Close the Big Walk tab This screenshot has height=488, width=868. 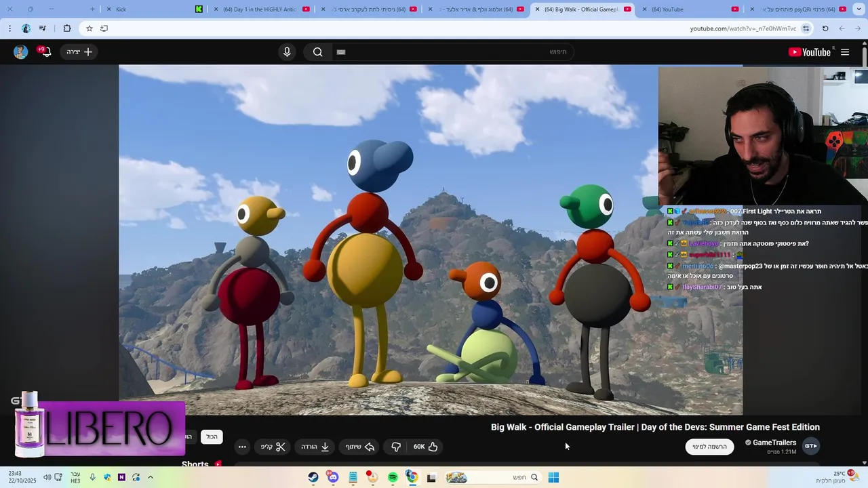point(537,9)
